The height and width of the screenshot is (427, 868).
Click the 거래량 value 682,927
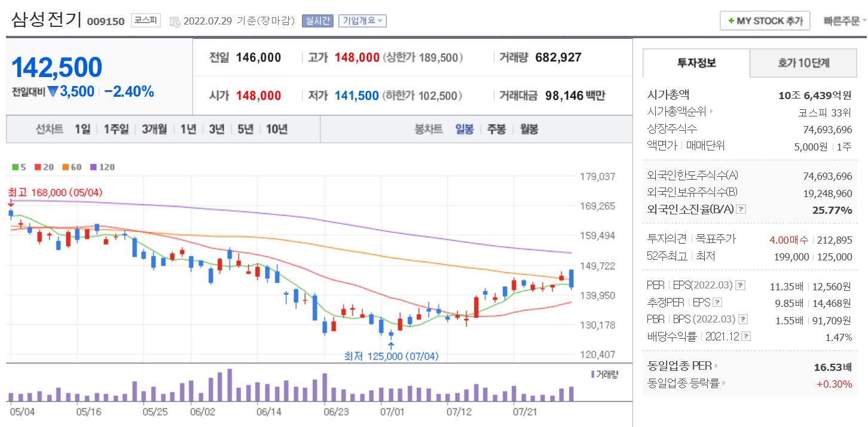click(558, 58)
